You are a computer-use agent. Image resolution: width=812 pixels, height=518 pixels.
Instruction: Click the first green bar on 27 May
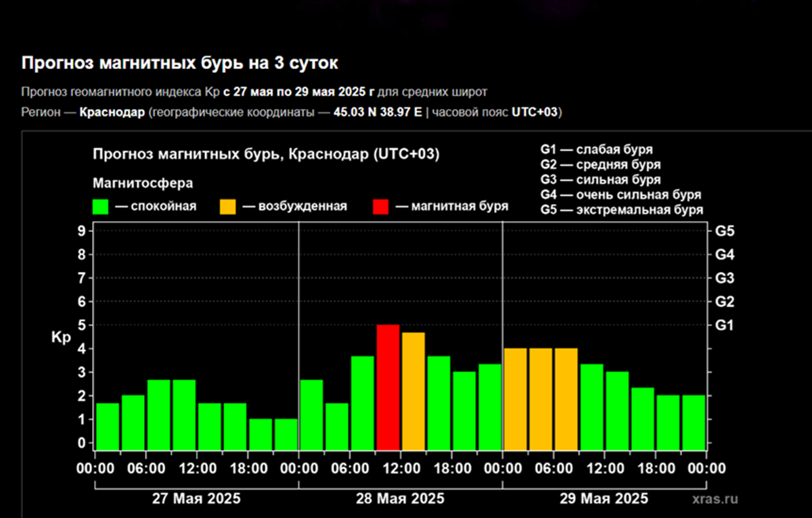[x=108, y=426]
